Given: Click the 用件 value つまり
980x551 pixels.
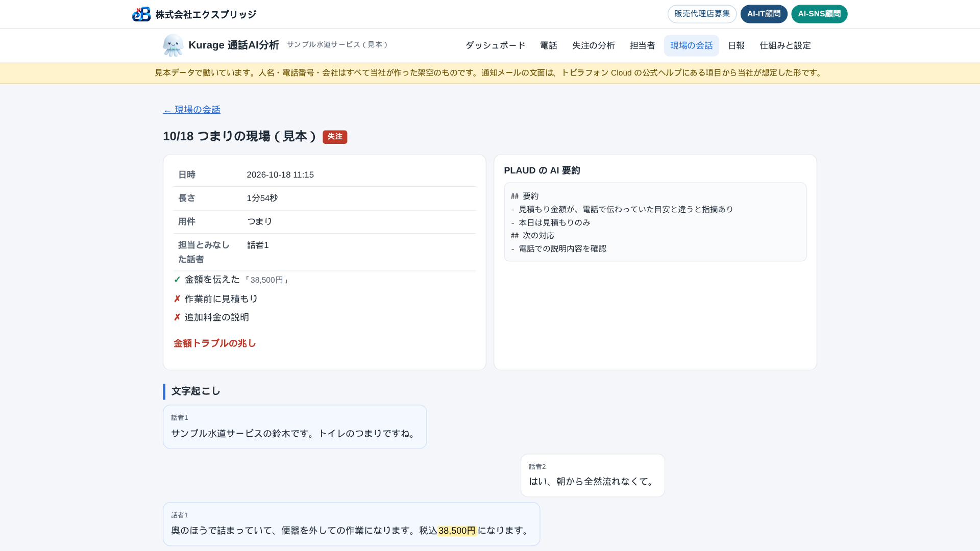Looking at the screenshot, I should 259,221.
